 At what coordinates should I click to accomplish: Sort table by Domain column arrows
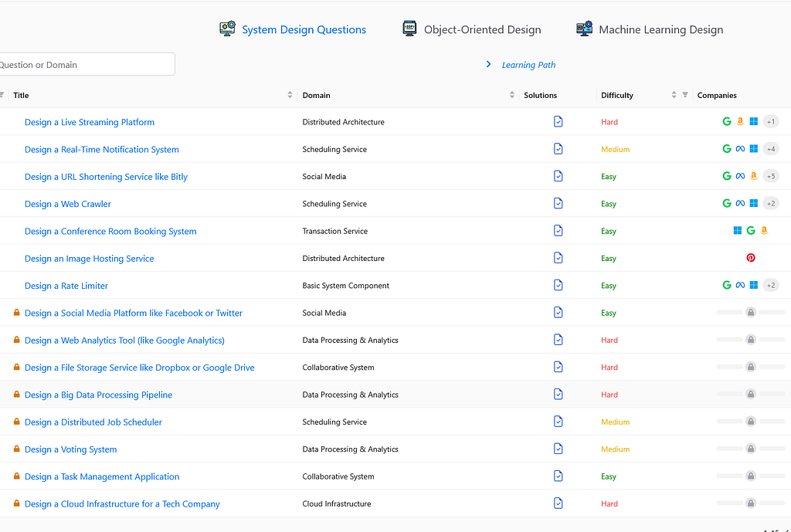[512, 95]
